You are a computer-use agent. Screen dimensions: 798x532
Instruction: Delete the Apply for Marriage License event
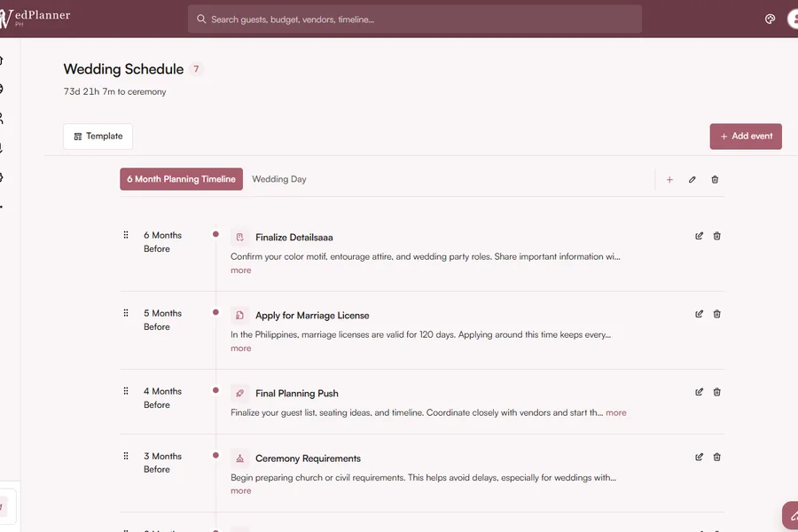[x=716, y=314]
